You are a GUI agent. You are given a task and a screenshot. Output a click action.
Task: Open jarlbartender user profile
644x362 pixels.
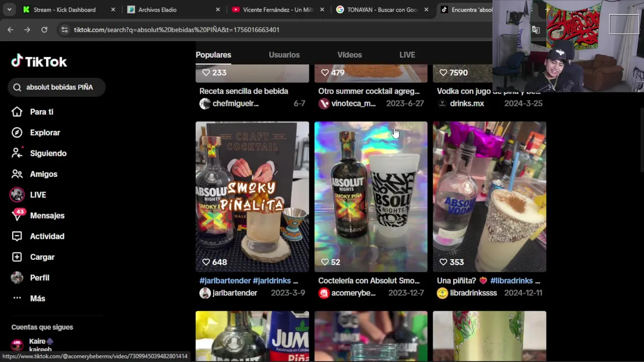[x=234, y=293]
